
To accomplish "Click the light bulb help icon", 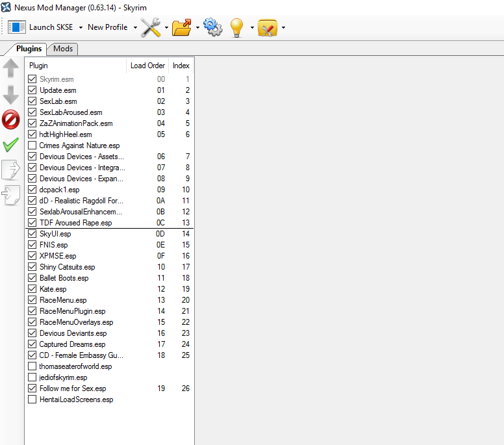I will [x=236, y=28].
